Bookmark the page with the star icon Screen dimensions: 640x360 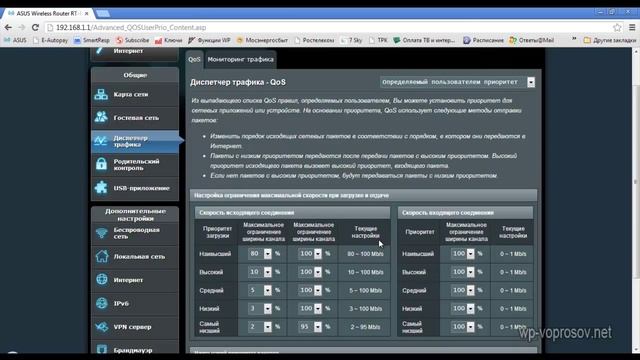(617, 27)
